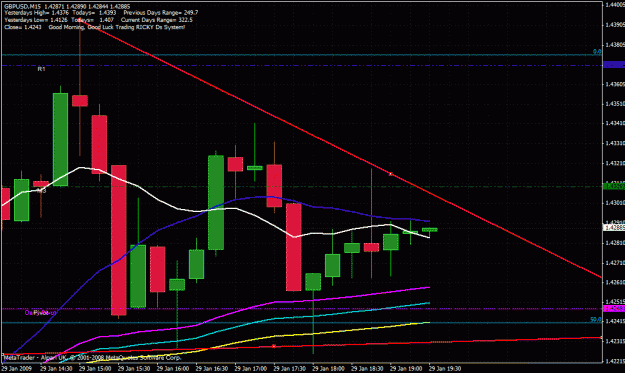
Task: Click the '29 Jan 18:30' time label
Action: (x=368, y=369)
